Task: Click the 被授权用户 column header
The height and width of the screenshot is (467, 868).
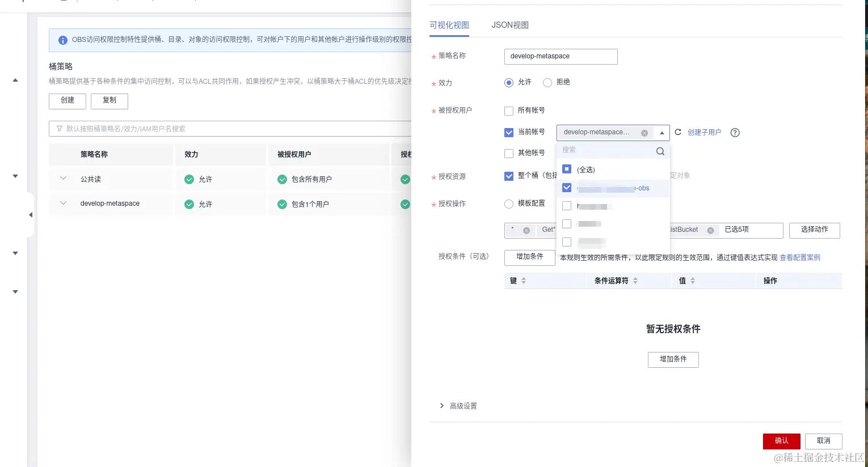Action: (294, 155)
